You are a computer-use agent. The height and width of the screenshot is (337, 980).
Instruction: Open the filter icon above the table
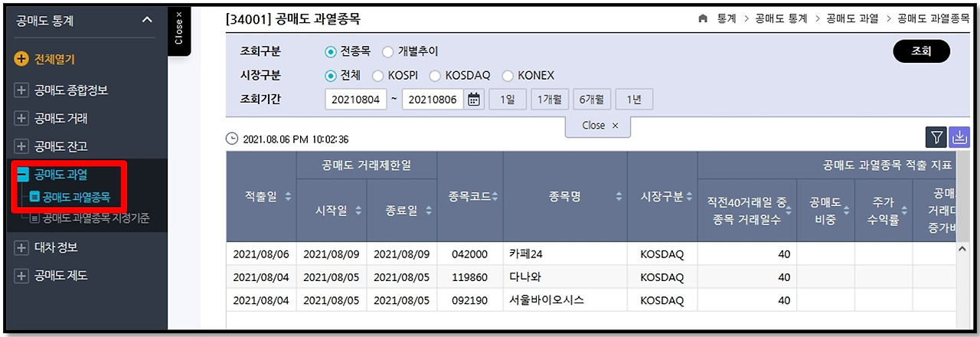coord(936,137)
